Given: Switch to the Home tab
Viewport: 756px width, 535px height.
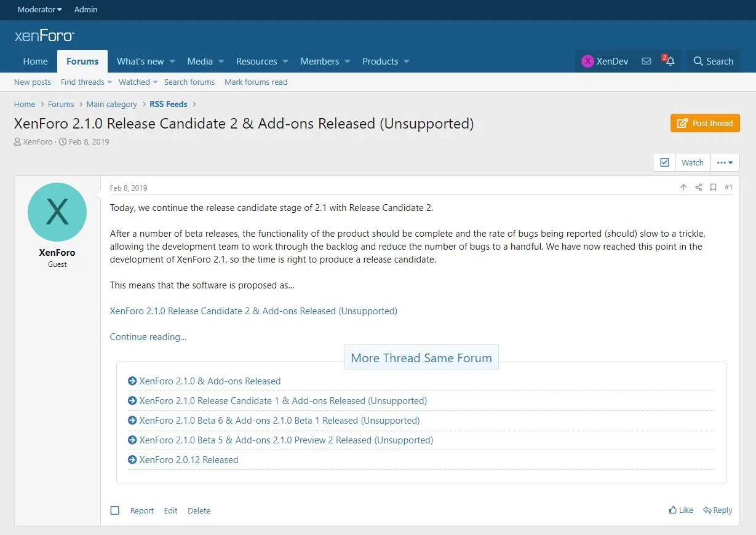Looking at the screenshot, I should pos(35,61).
